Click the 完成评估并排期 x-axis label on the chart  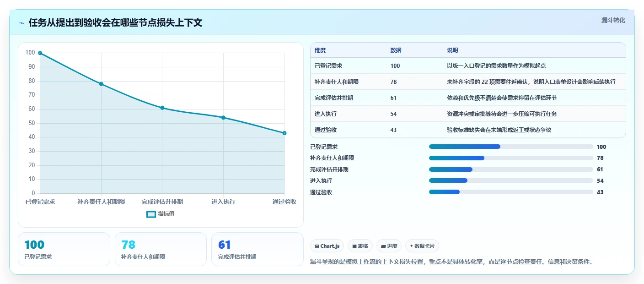pos(162,202)
